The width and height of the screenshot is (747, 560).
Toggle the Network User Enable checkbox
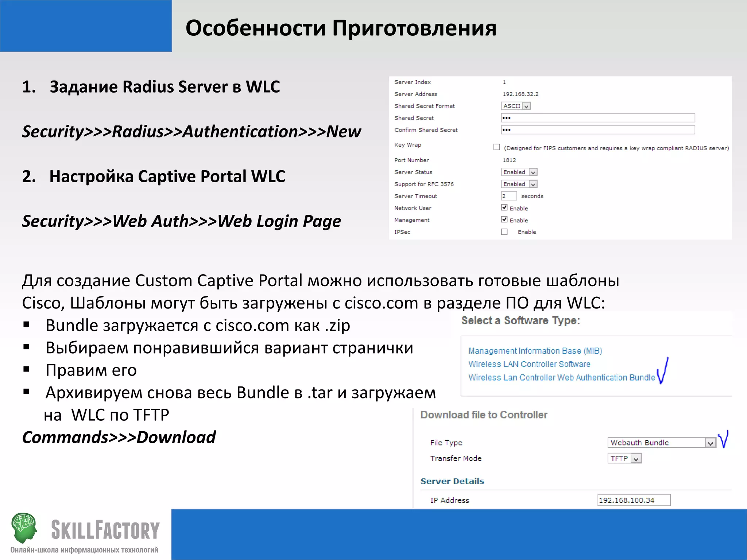pyautogui.click(x=504, y=207)
